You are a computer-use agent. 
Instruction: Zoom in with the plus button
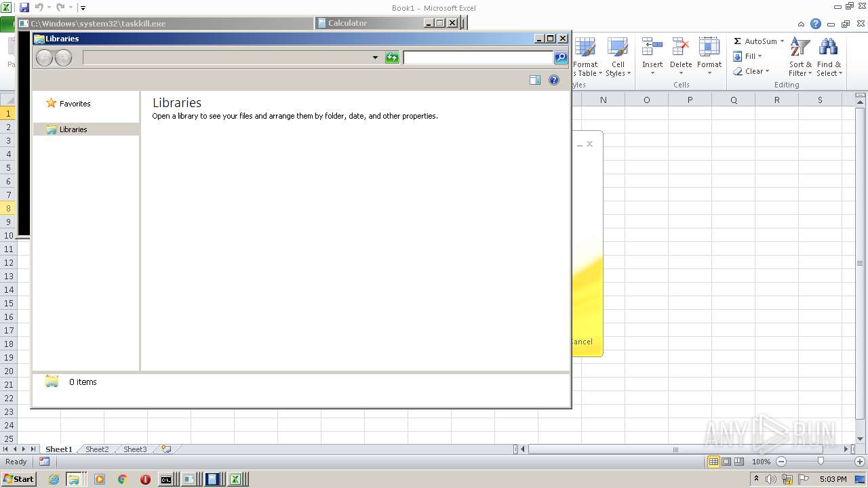(x=860, y=462)
